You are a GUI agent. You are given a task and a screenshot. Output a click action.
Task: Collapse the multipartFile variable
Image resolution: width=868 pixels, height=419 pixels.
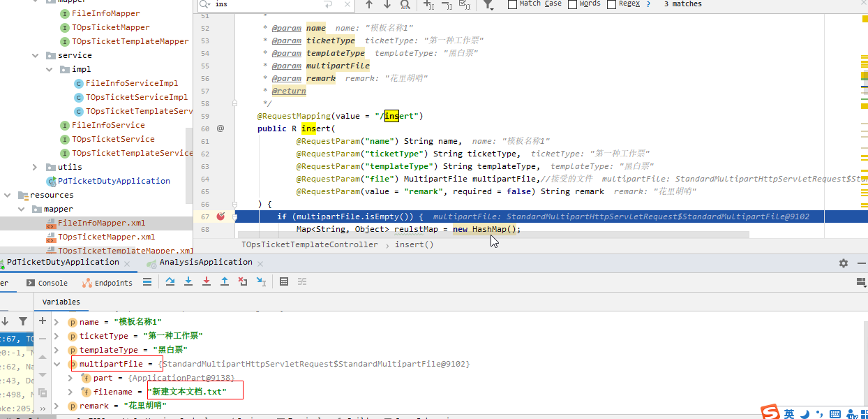(58, 364)
